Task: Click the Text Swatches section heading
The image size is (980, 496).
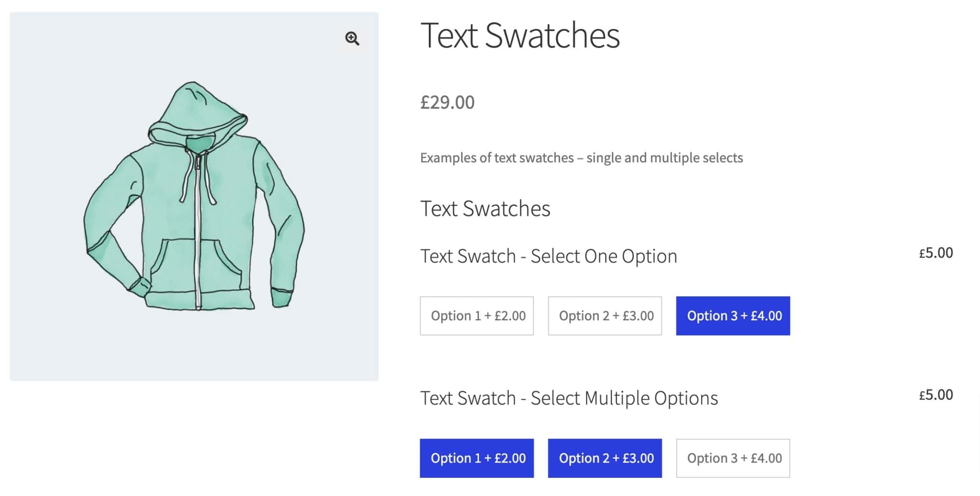Action: (485, 208)
